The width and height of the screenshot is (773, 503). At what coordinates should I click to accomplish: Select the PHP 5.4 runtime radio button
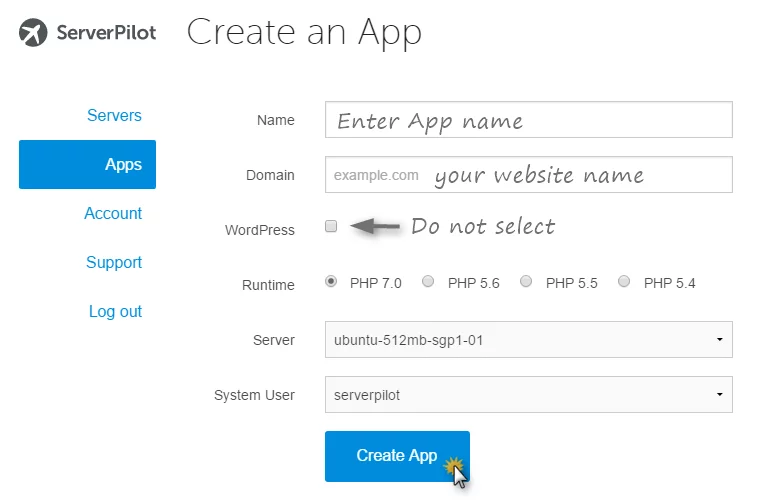coord(624,281)
